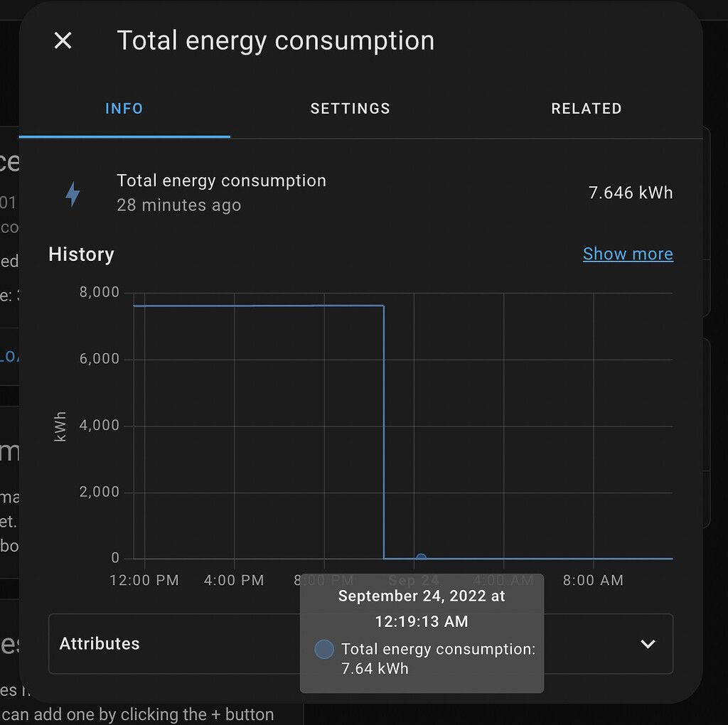
Task: Click the Attributes chevron arrow
Action: click(x=647, y=644)
